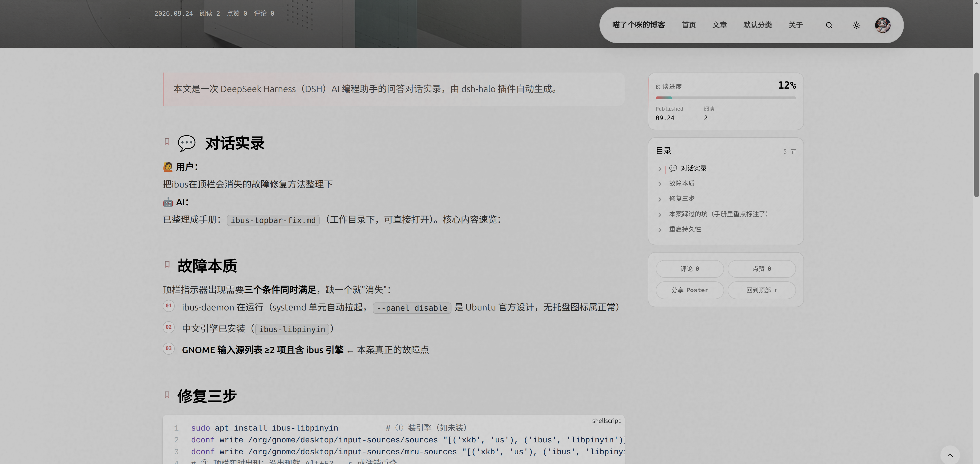The width and height of the screenshot is (980, 464).
Task: Open 关于 page from navigation bar
Action: (x=796, y=25)
